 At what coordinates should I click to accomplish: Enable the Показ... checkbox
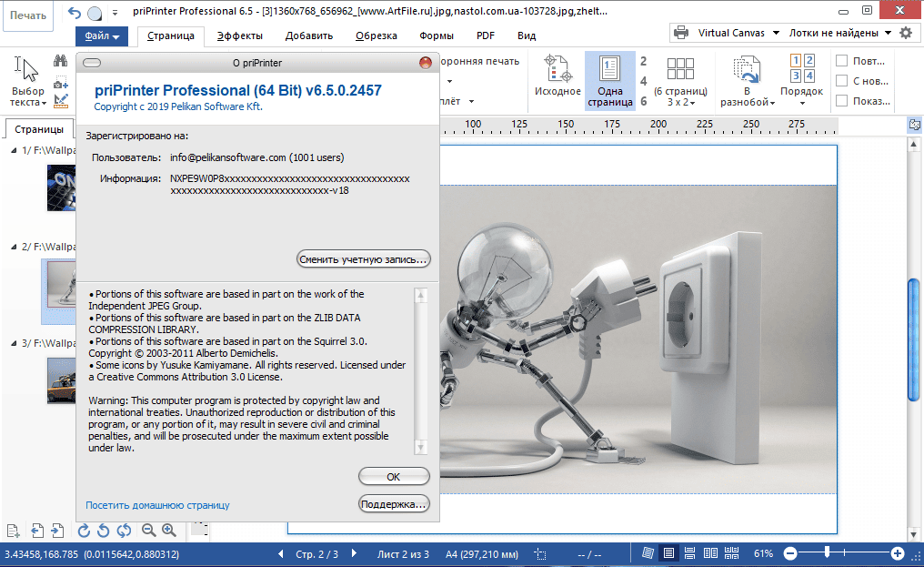click(x=842, y=101)
